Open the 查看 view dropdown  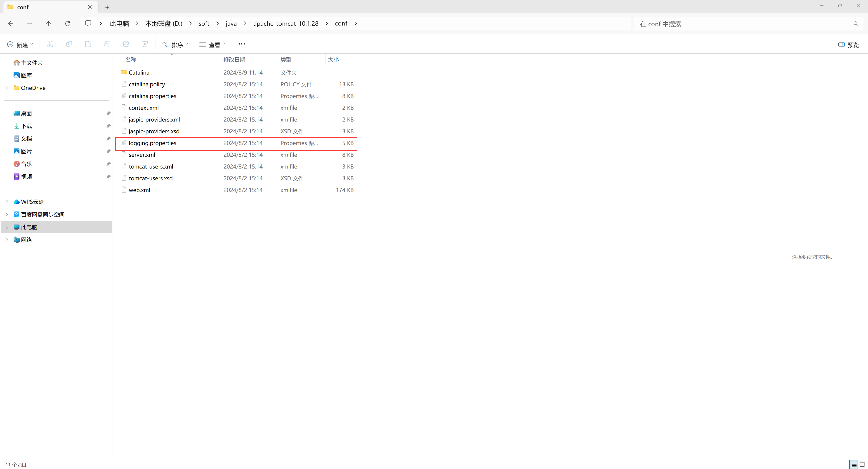click(x=212, y=45)
